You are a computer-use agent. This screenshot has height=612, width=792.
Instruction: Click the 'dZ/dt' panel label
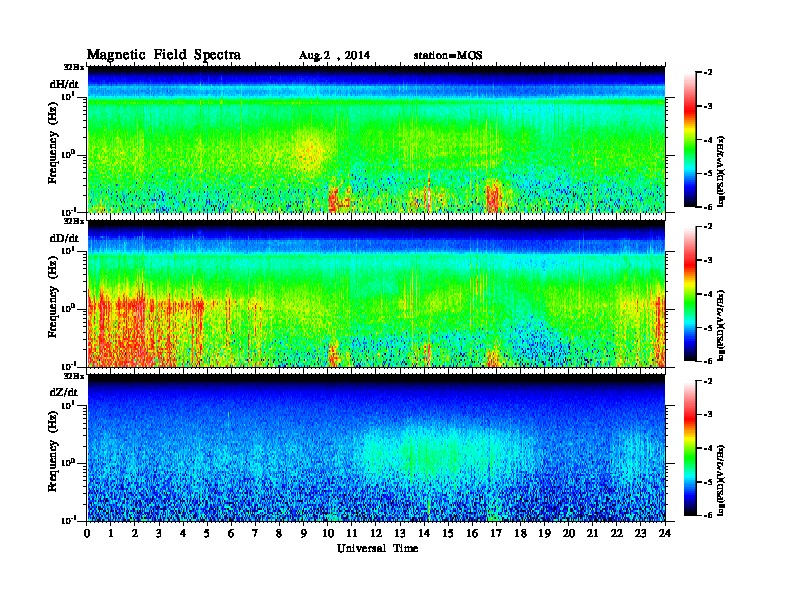click(x=64, y=392)
